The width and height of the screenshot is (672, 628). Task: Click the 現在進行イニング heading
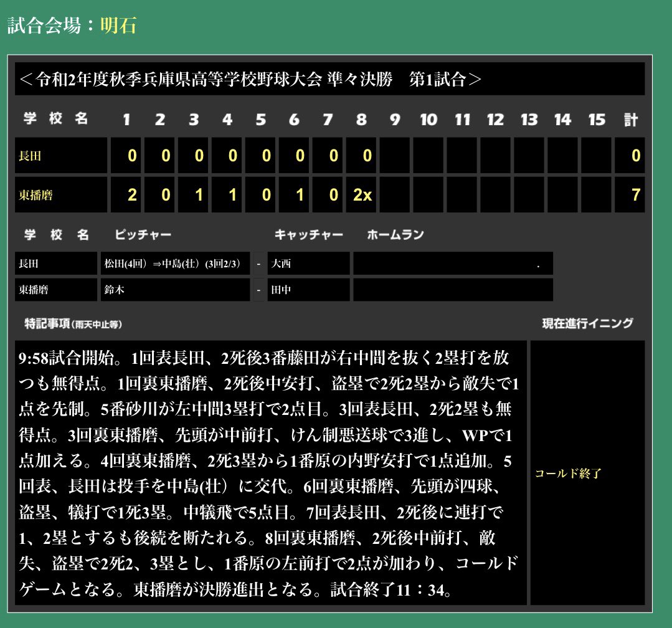click(x=587, y=323)
